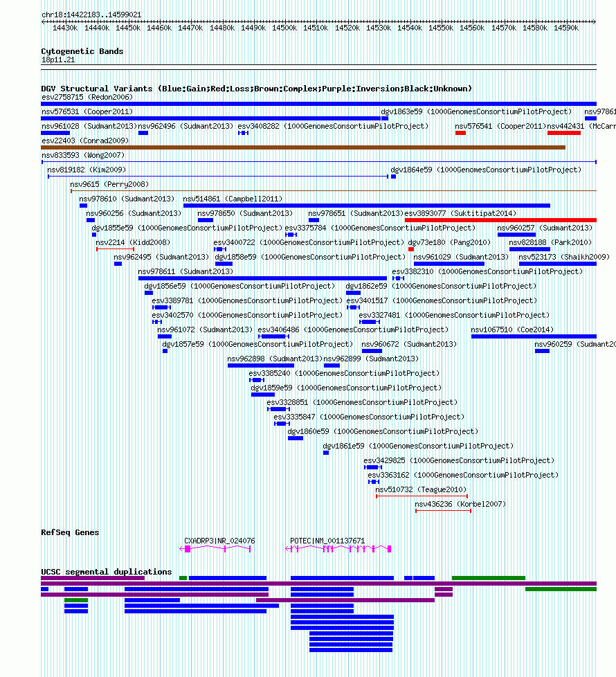Click the esv3406486 variant label

pyautogui.click(x=353, y=330)
